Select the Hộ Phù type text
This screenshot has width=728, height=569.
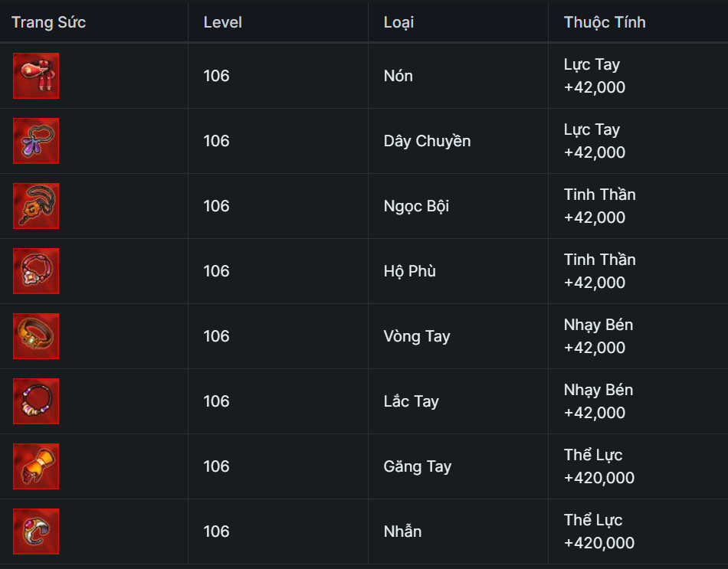pos(409,271)
